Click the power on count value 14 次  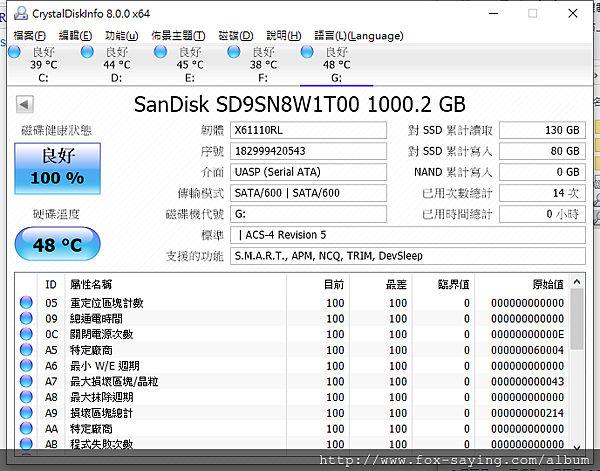point(542,193)
